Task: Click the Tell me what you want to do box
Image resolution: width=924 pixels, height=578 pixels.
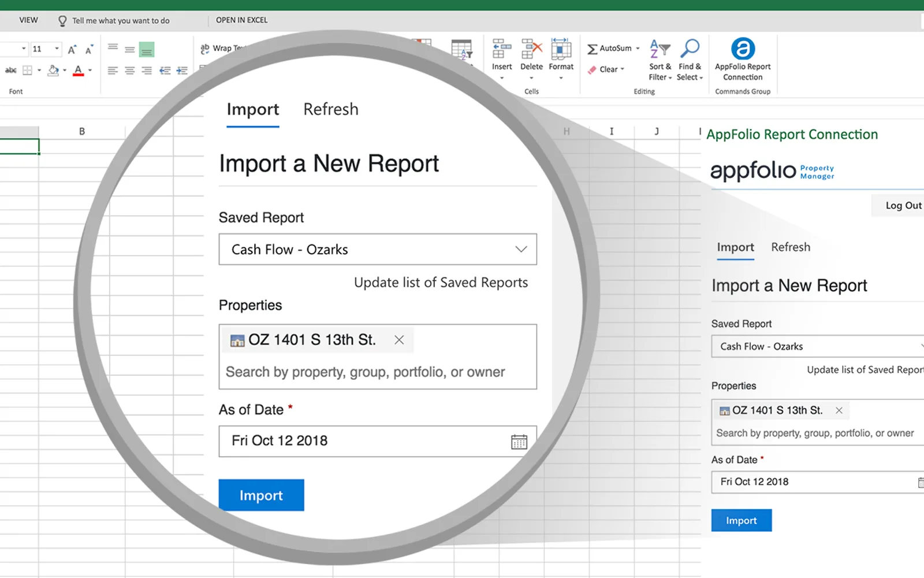Action: coord(114,21)
